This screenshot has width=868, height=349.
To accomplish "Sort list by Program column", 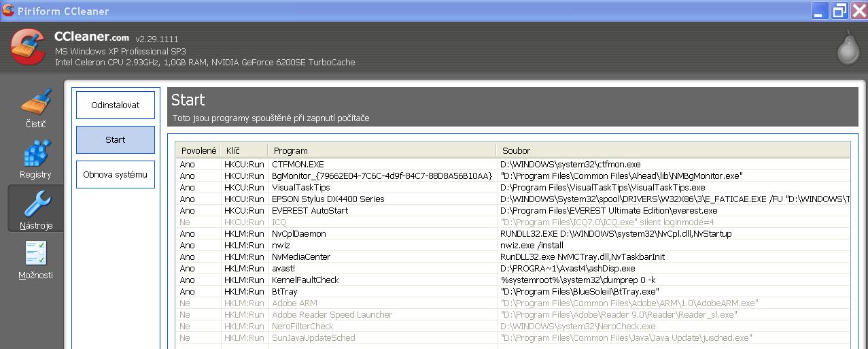I will (x=381, y=150).
